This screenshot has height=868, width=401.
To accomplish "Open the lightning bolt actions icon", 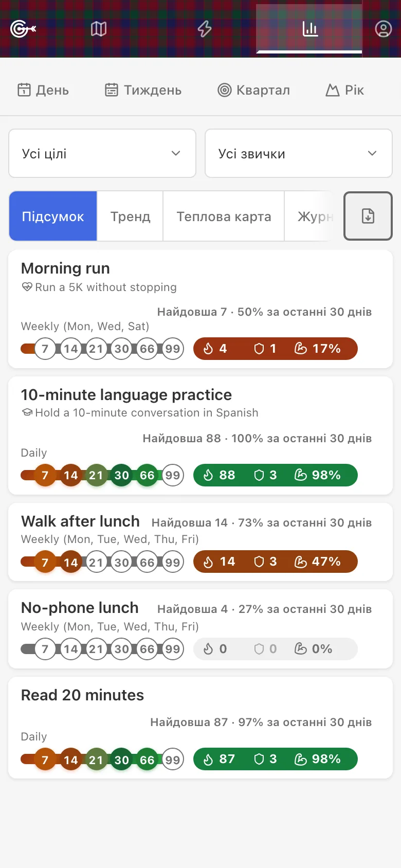I will pos(205,29).
